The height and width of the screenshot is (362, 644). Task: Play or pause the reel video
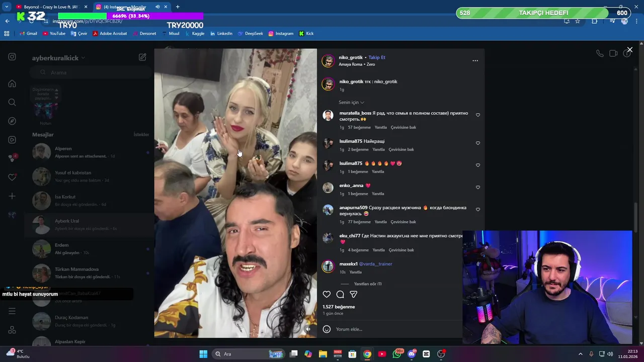(235, 193)
